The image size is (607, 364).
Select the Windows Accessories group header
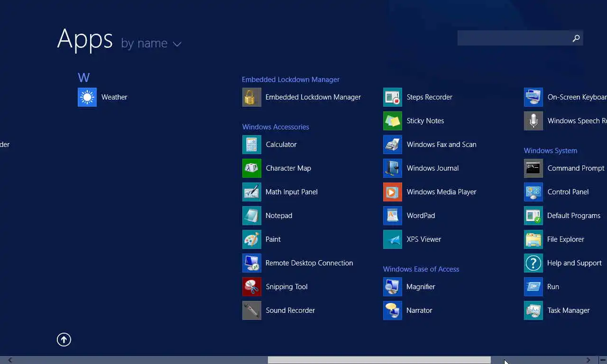click(276, 127)
